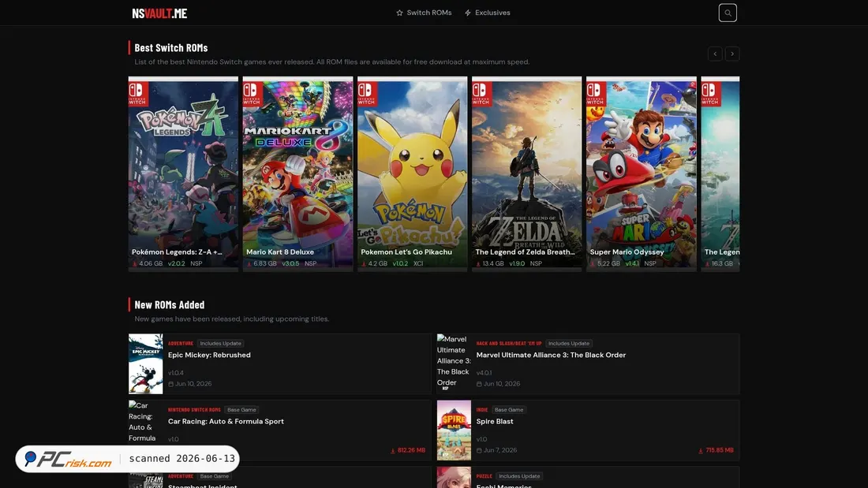This screenshot has height=488, width=868.
Task: Open Spire Blast title link
Action: click(494, 422)
